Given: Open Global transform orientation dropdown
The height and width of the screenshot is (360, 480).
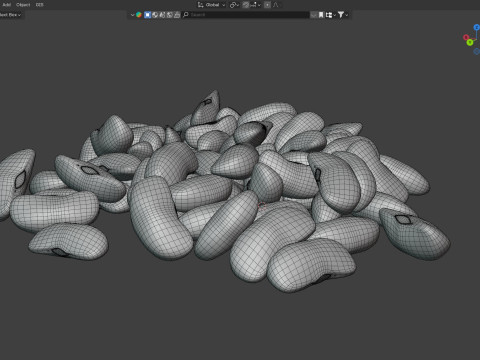Looking at the screenshot, I should tap(212, 5).
